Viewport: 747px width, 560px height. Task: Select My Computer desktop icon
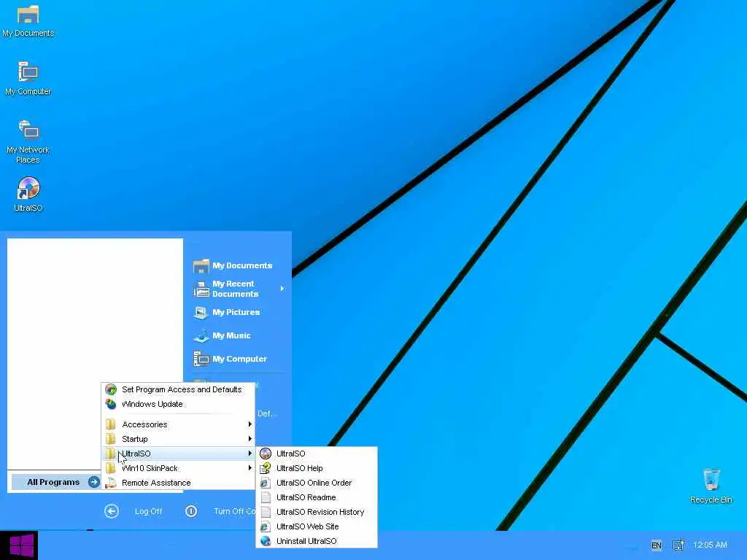pos(28,79)
